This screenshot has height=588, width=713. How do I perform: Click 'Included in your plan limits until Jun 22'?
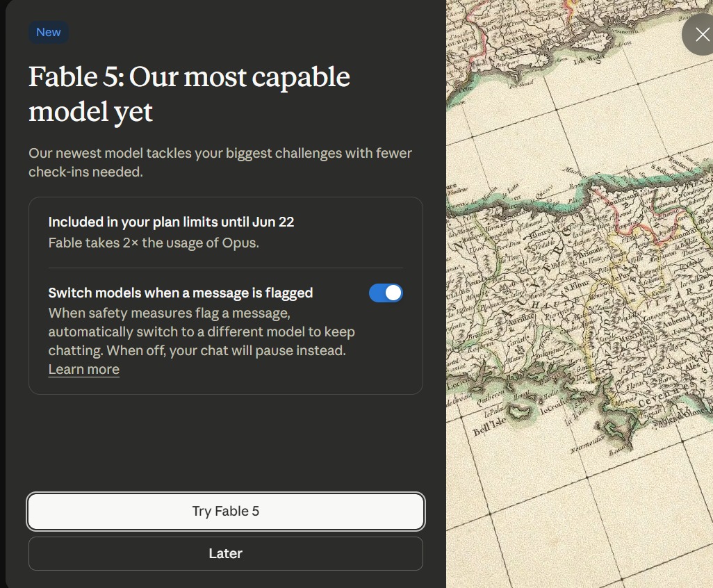[x=171, y=222]
